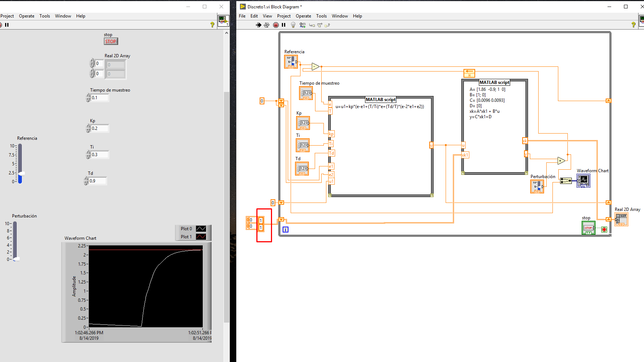Click the front panel scrollbar up arrow
This screenshot has width=644, height=362.
pyautogui.click(x=226, y=32)
